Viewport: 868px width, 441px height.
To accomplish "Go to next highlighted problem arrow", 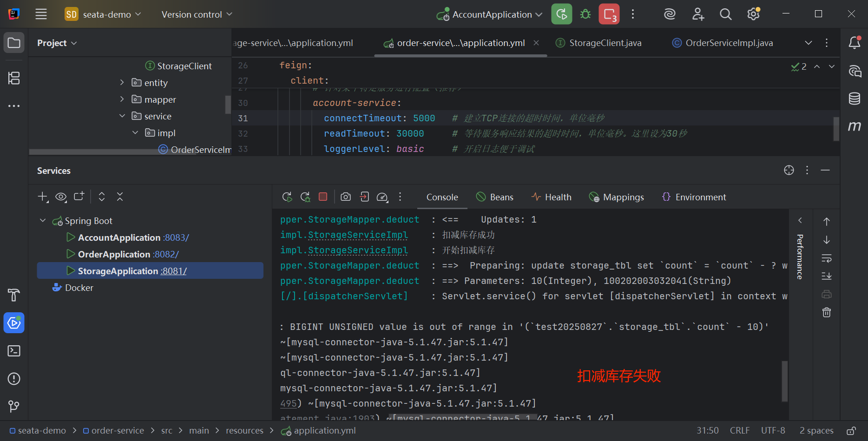I will 832,66.
